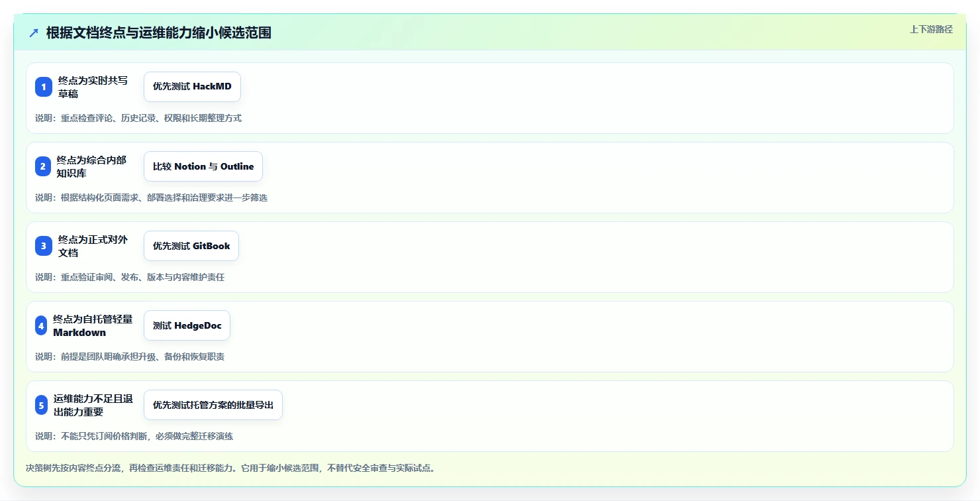Click the 优先测试托管方案的批量导出 button
980x501 pixels.
[213, 405]
